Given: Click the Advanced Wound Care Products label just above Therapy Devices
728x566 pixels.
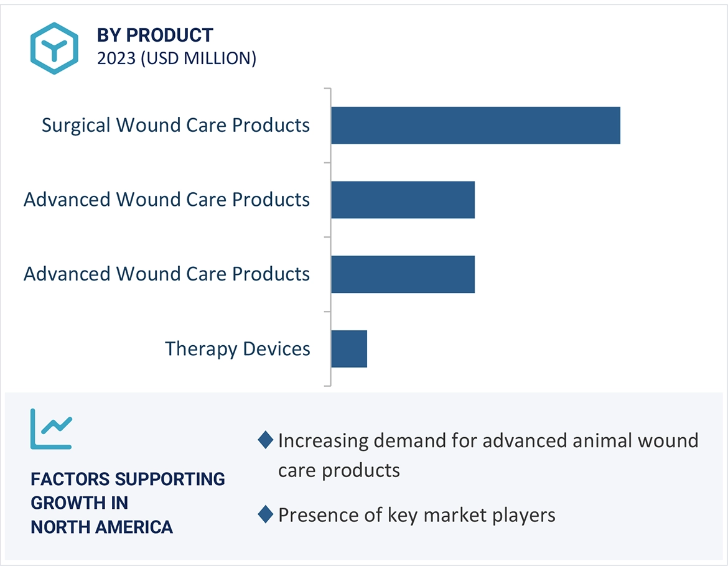Looking at the screenshot, I should point(167,274).
